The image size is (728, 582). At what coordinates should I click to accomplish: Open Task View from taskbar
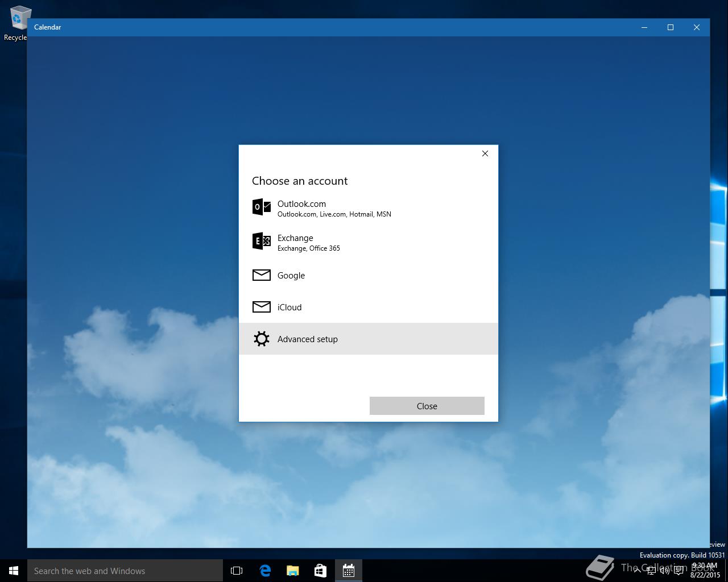(237, 571)
